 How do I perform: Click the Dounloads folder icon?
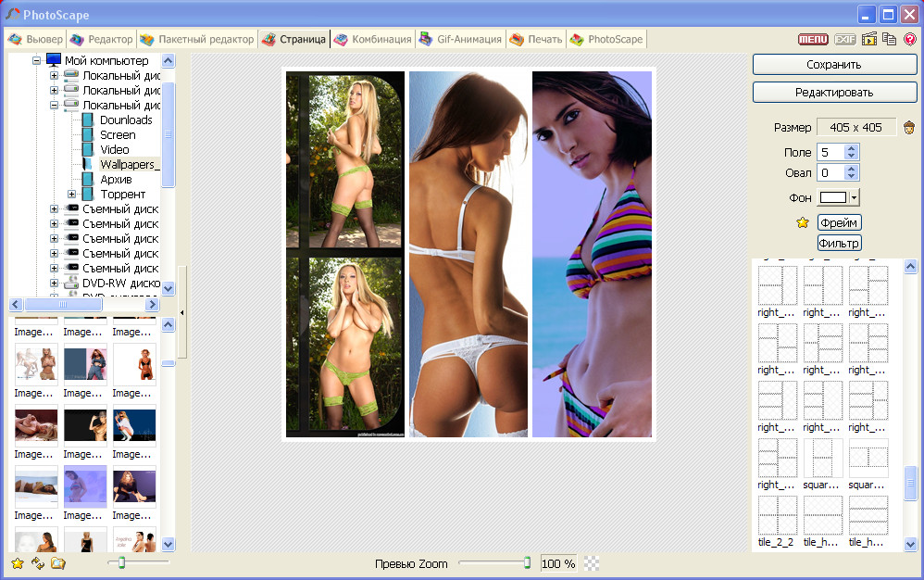[87, 120]
